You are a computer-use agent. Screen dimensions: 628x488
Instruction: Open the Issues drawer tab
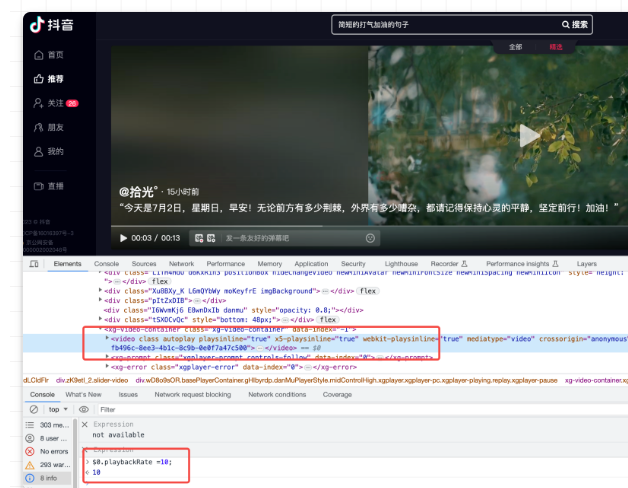pos(128,395)
